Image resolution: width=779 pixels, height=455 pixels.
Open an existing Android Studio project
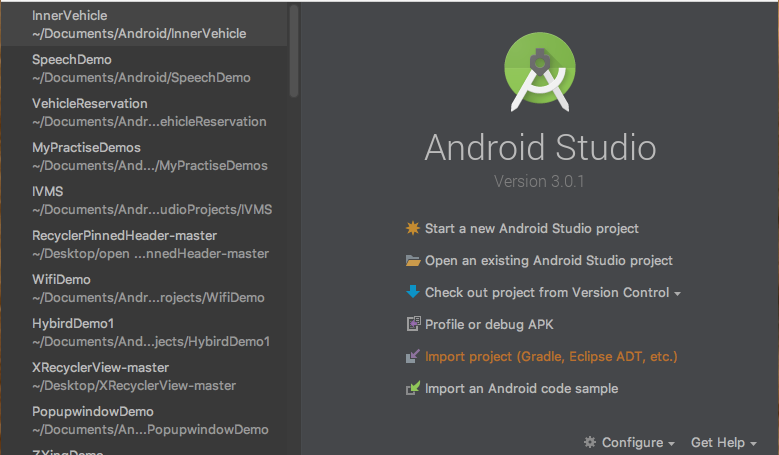click(548, 260)
